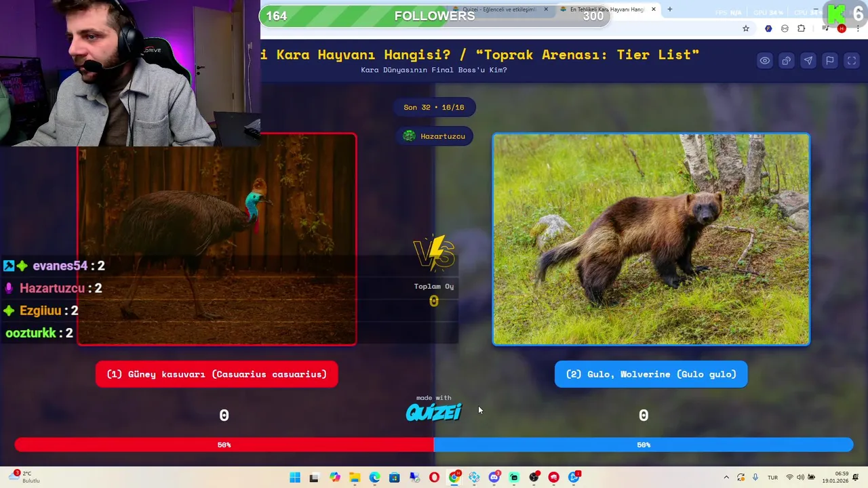Click the globe extension icon beside the blue F
The image size is (868, 488).
(785, 28)
